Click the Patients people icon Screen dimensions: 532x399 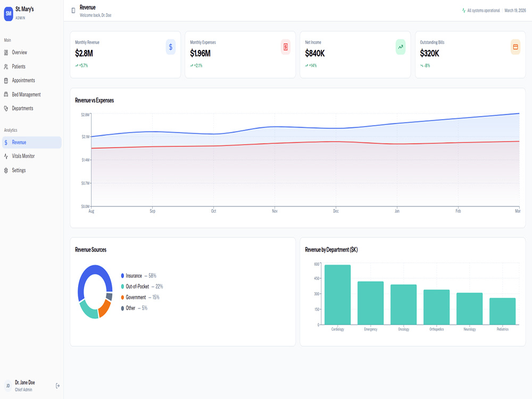pos(6,67)
